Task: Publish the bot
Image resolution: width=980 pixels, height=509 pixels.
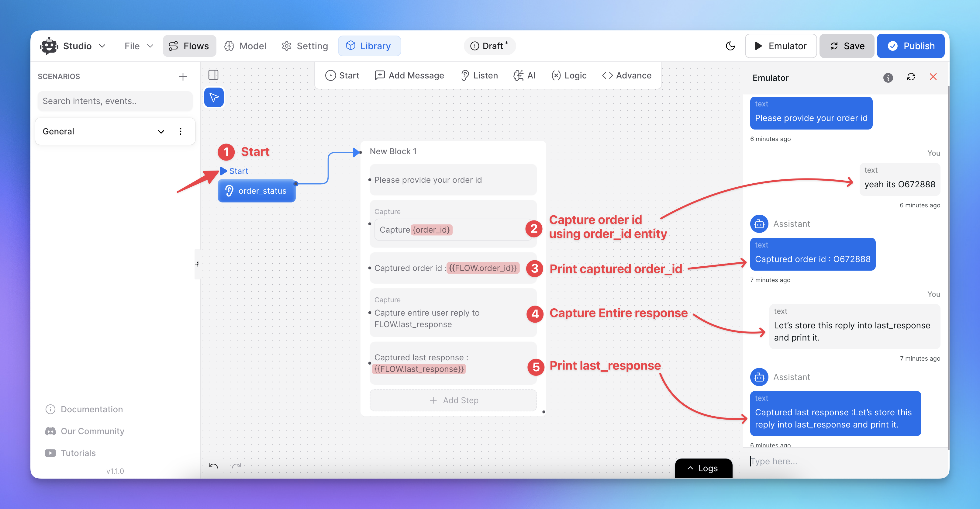Action: coord(910,46)
